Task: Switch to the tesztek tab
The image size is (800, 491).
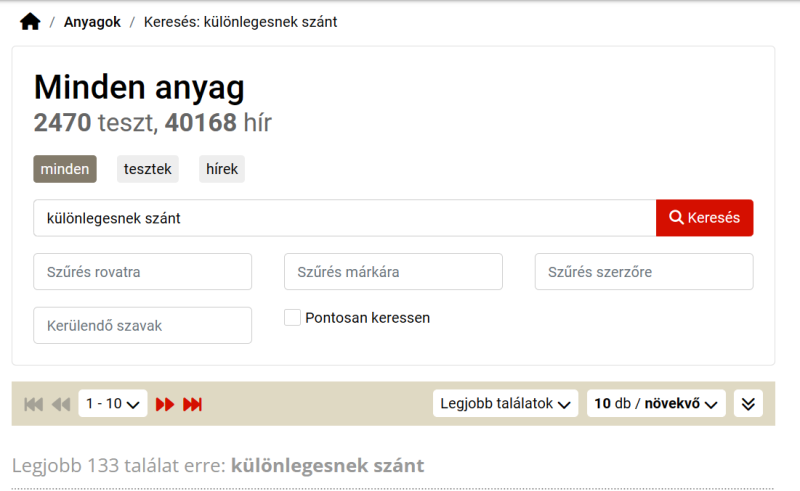Action: coord(147,169)
